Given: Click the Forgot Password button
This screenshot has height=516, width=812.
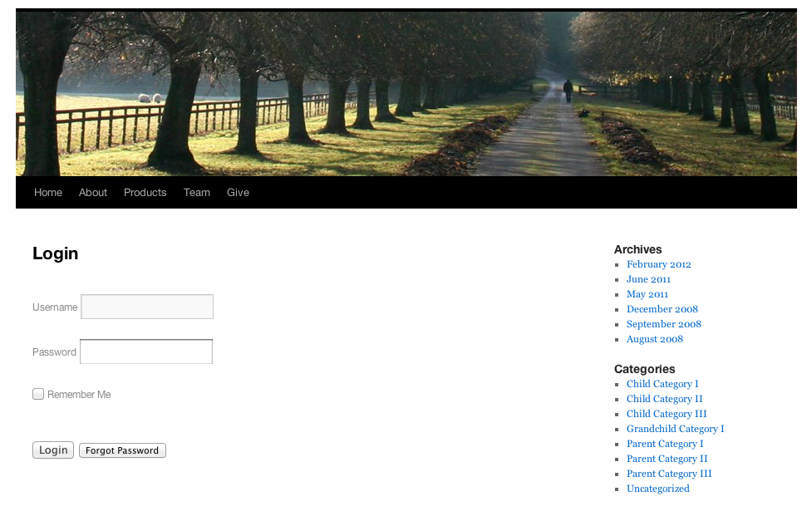Looking at the screenshot, I should click(x=121, y=450).
